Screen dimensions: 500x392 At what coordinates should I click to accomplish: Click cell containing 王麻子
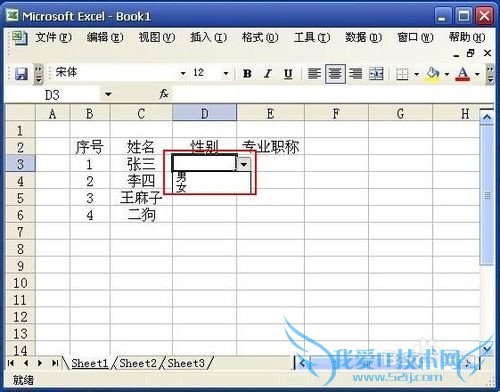click(141, 198)
